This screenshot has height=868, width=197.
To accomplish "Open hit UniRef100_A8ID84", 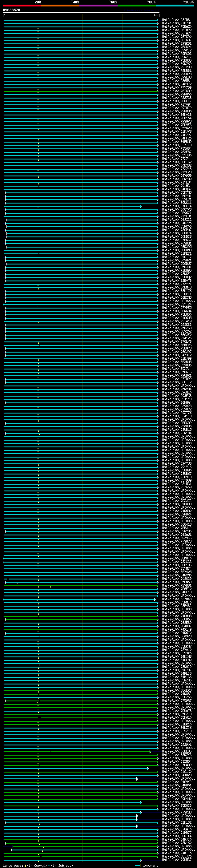I will click(176, 20).
